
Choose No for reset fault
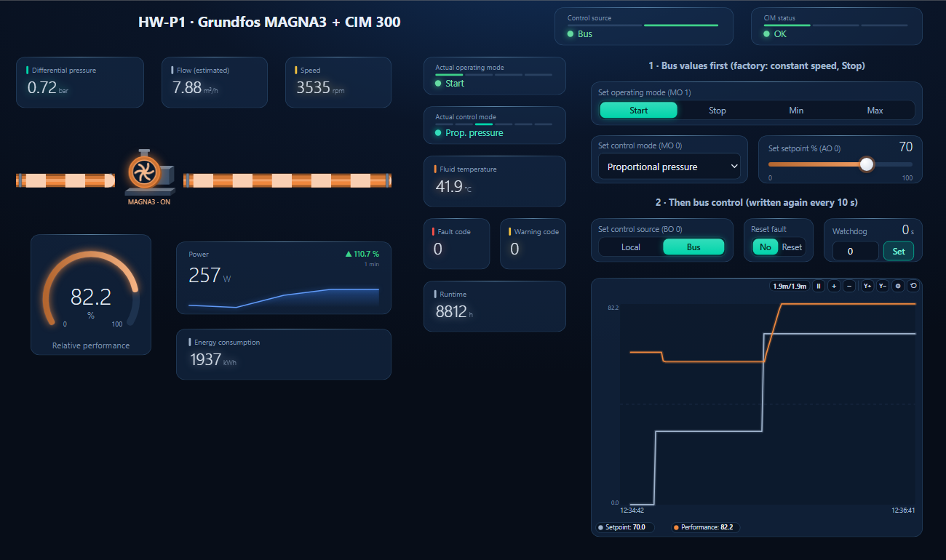pos(765,247)
